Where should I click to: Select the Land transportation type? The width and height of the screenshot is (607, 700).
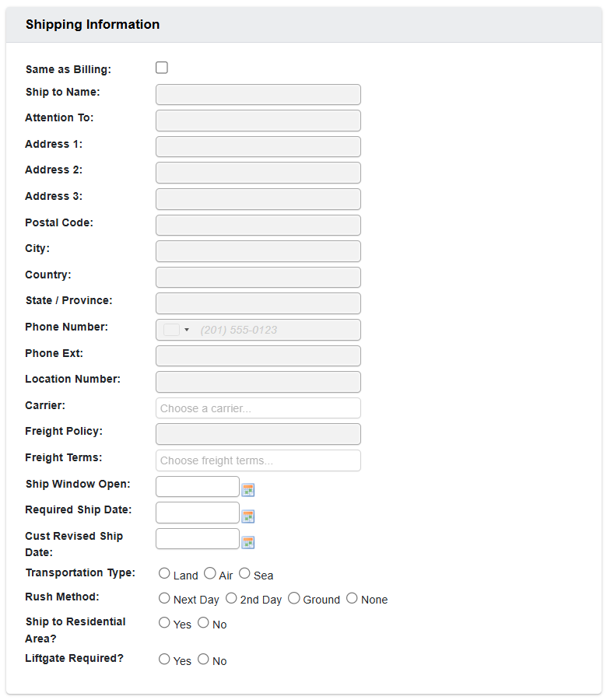(x=163, y=572)
